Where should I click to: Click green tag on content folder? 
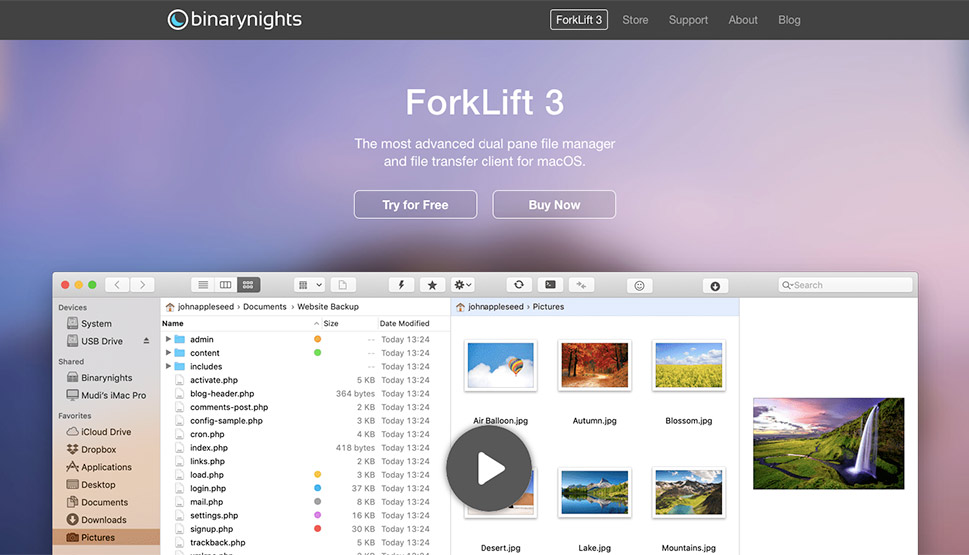point(318,352)
